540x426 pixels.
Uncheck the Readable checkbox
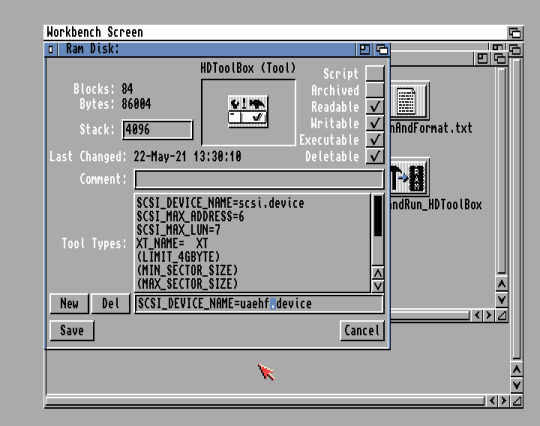[375, 106]
